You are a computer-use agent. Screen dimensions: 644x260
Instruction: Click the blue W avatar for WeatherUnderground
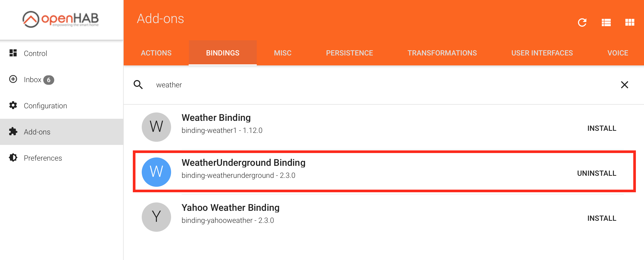tap(156, 172)
